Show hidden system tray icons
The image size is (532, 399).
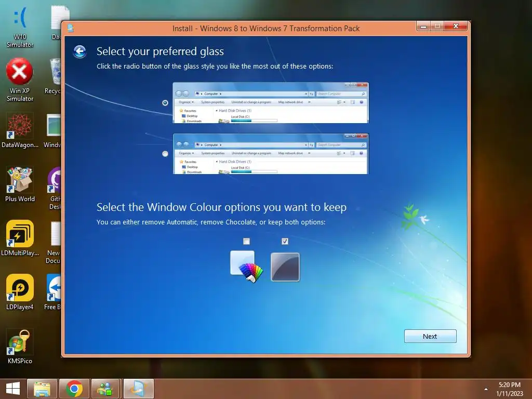pos(486,389)
